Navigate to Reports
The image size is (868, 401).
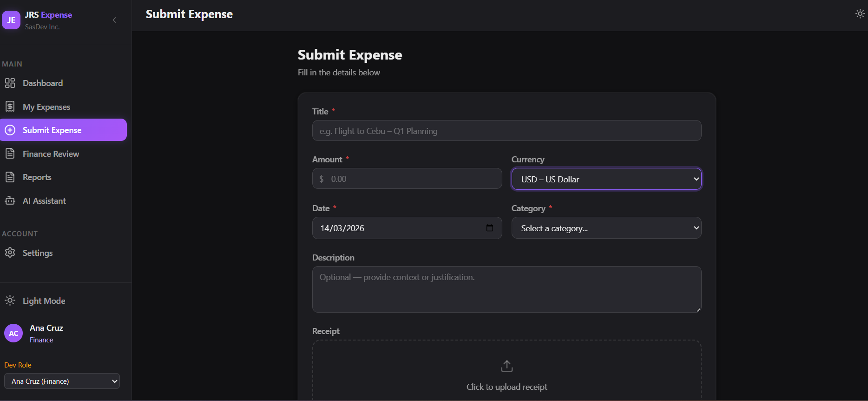click(63, 177)
